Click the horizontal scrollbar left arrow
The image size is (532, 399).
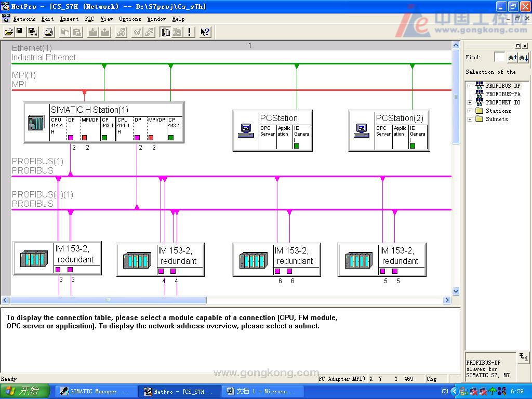[x=5, y=300]
